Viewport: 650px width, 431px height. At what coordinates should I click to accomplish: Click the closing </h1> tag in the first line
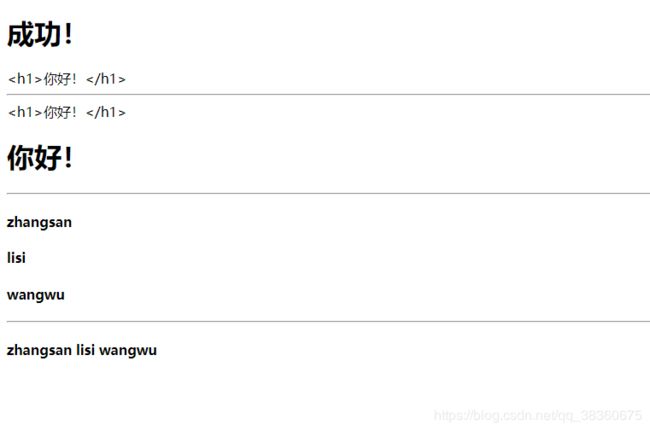106,78
